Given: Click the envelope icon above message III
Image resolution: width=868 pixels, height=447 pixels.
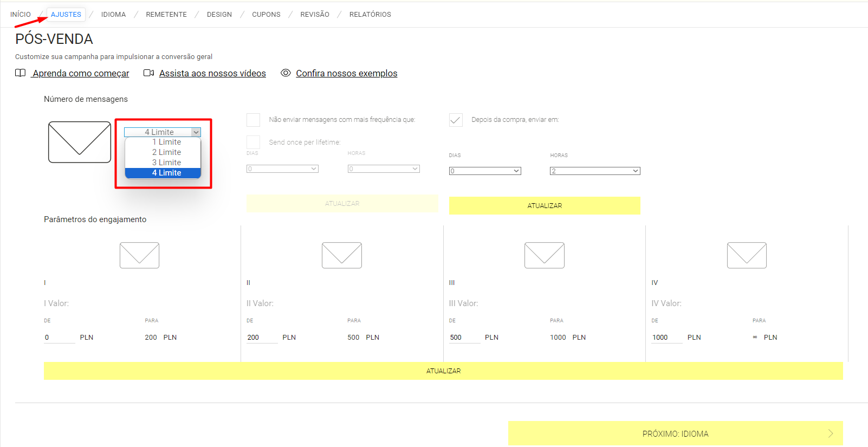Looking at the screenshot, I should [545, 255].
